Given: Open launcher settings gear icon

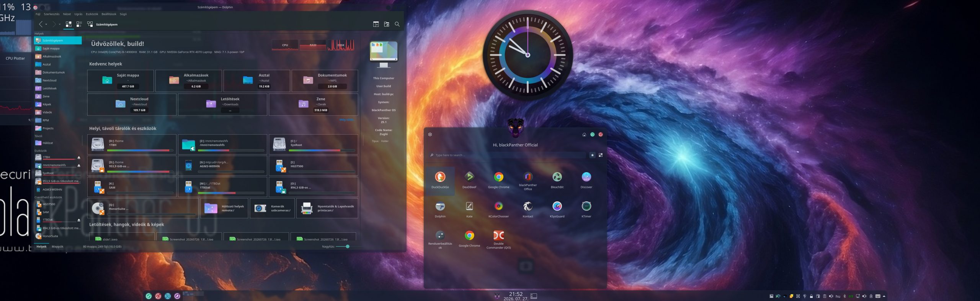Looking at the screenshot, I should 430,135.
